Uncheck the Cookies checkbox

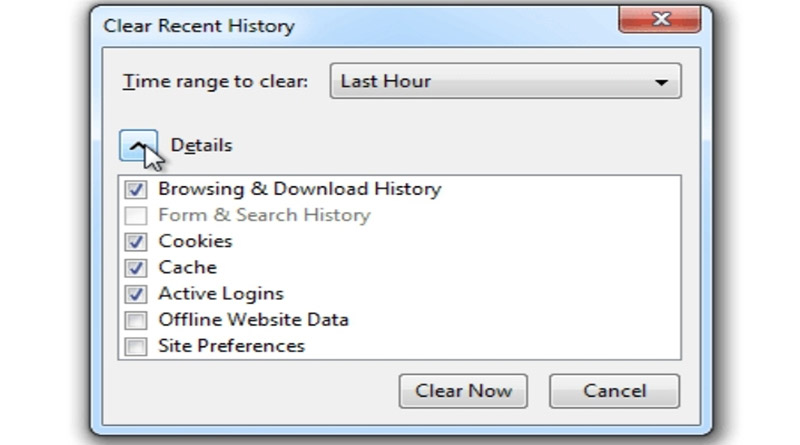[x=135, y=242]
